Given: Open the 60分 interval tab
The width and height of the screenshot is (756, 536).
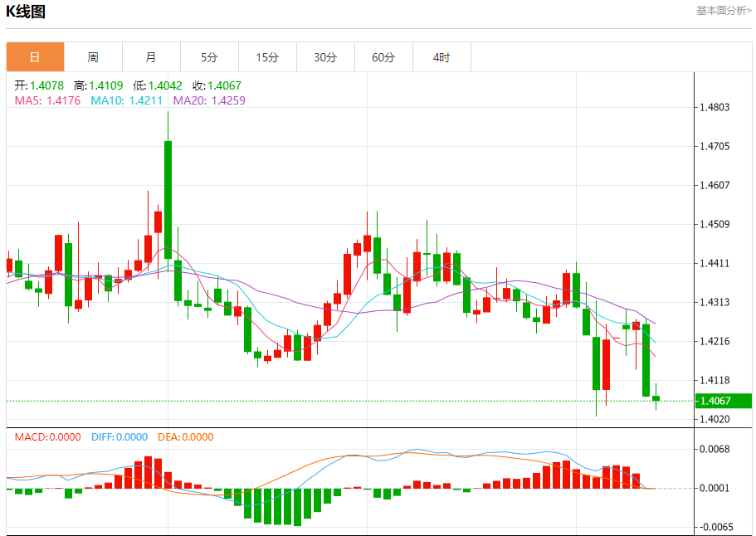Looking at the screenshot, I should 383,57.
